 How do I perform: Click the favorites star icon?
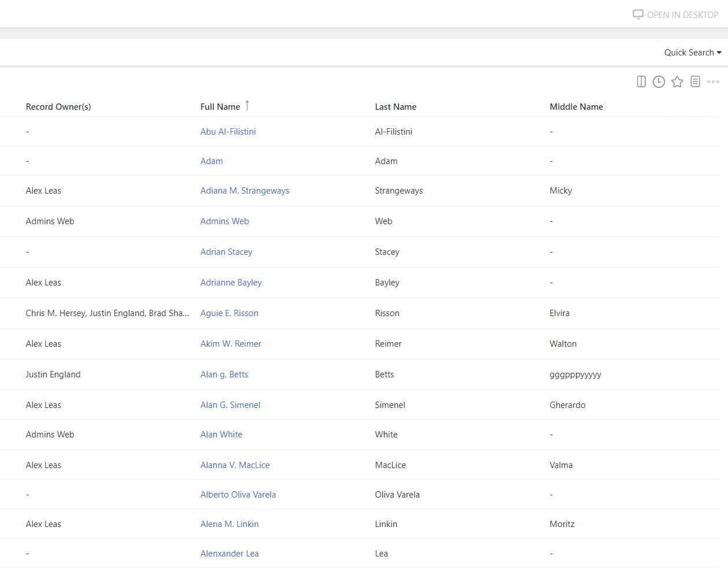tap(677, 81)
